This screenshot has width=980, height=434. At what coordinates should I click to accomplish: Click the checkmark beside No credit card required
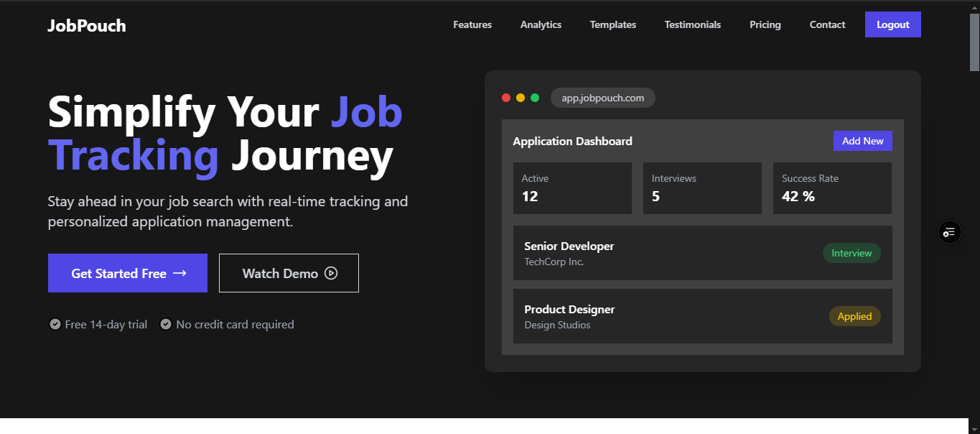coord(166,324)
